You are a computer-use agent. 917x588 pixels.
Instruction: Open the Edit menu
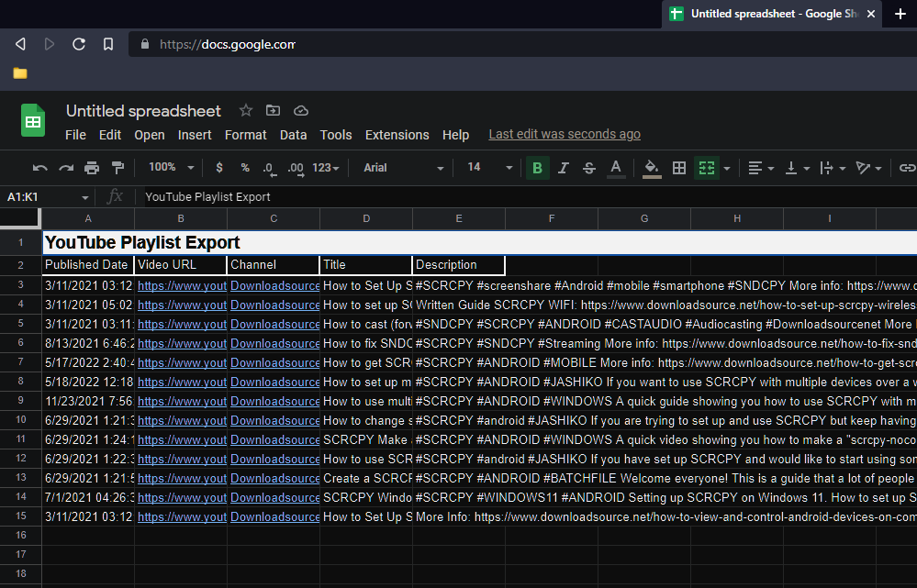[110, 135]
